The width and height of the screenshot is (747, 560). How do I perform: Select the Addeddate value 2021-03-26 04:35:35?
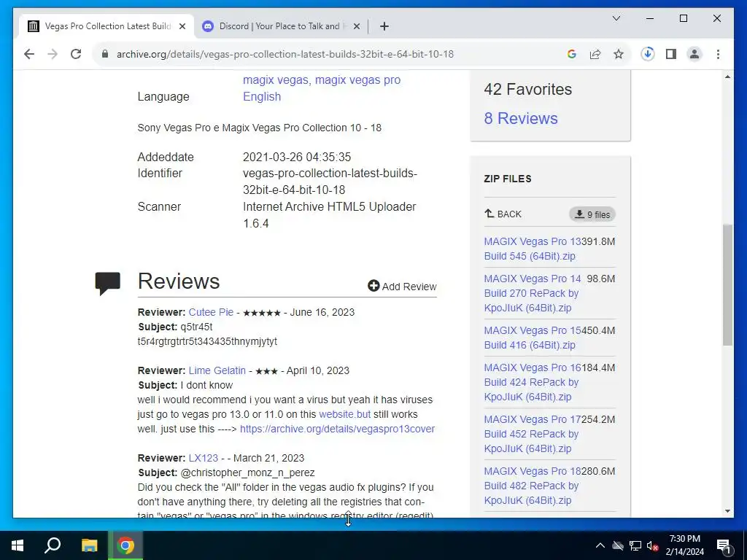(297, 157)
